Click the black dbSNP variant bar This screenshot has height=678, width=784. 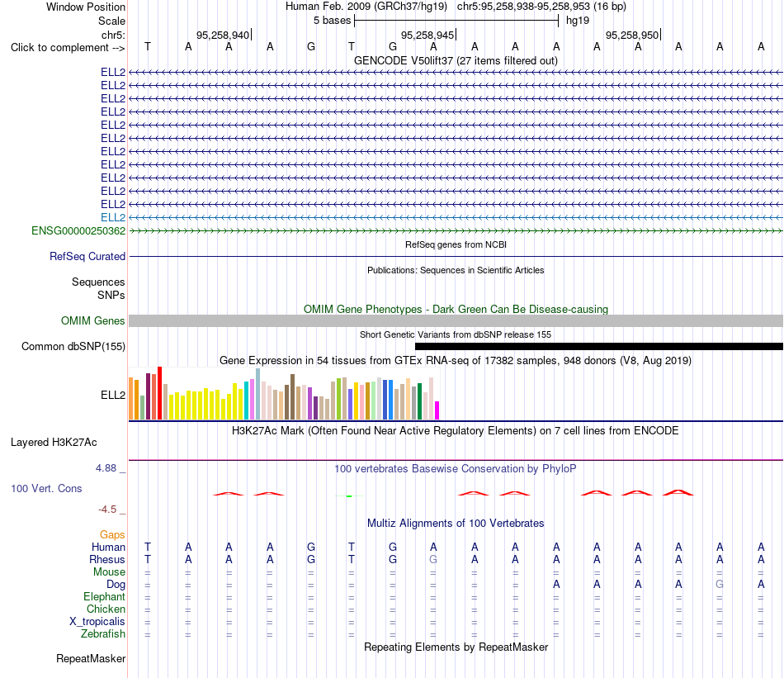point(599,346)
